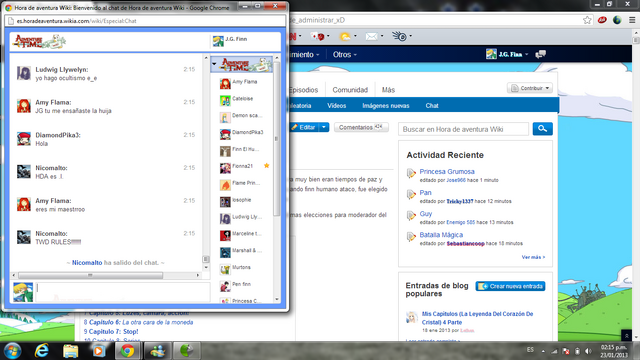Open J.G. Finn account dropdown in wiki header
This screenshot has width=640, height=360.
[507, 54]
